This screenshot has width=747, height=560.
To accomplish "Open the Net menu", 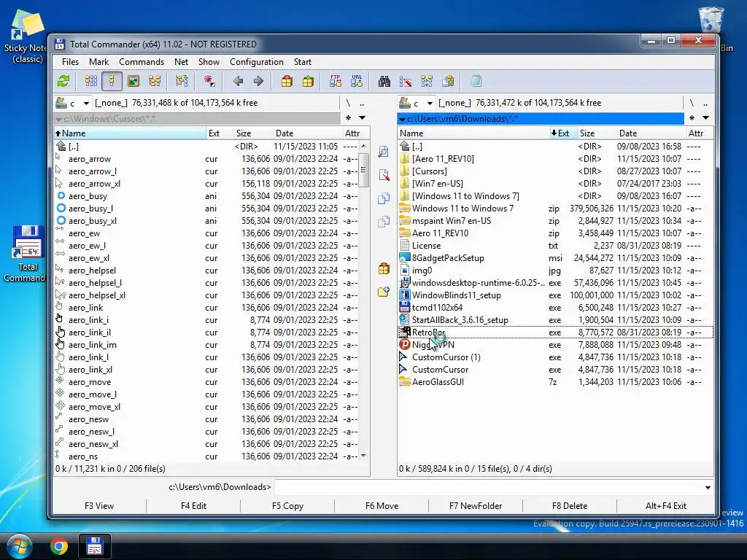I will click(x=181, y=62).
